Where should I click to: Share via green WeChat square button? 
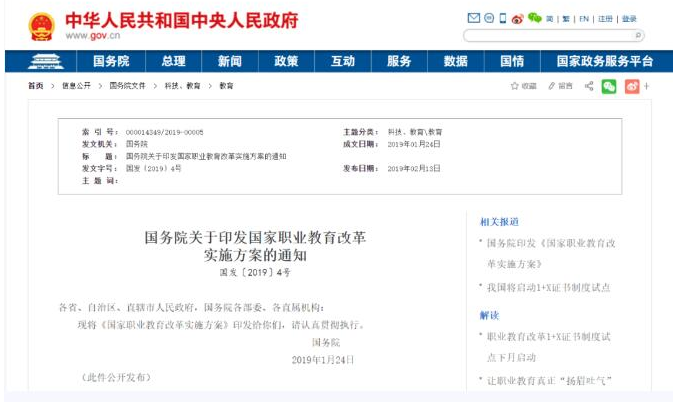609,86
